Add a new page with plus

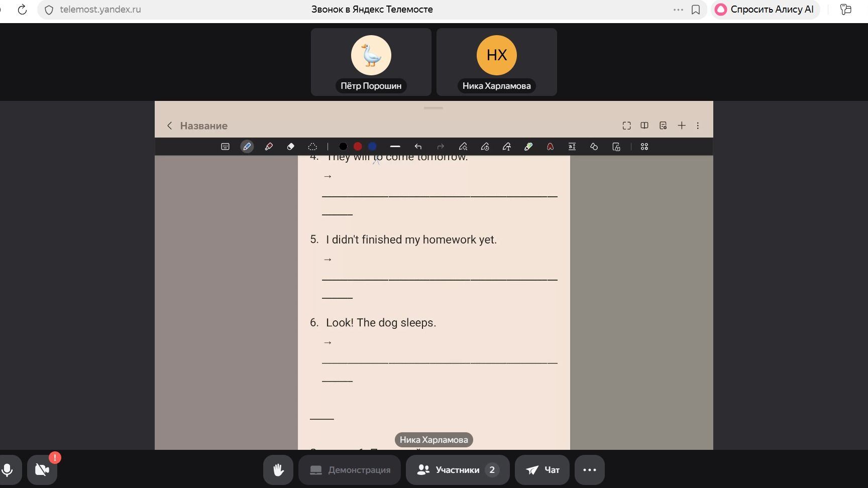(x=682, y=126)
